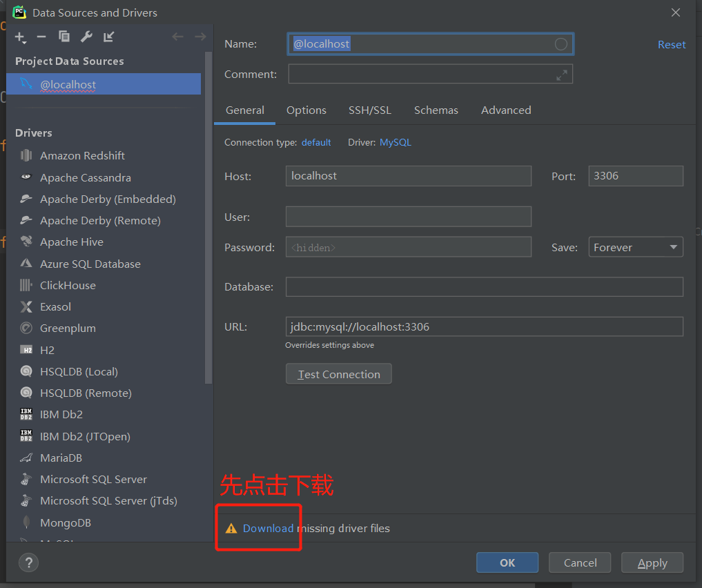The height and width of the screenshot is (588, 702).
Task: Select the Apache Cassandra driver
Action: [x=85, y=177]
